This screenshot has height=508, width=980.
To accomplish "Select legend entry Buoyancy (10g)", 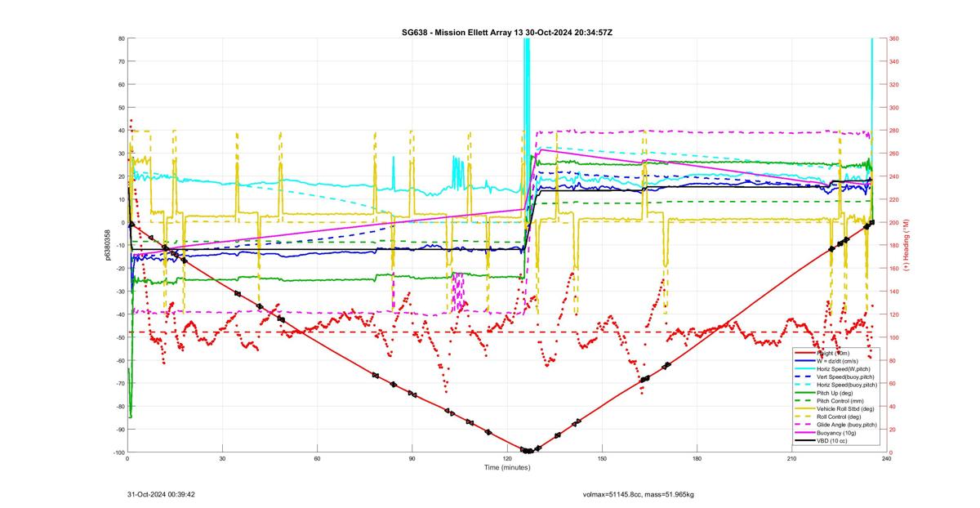I will coord(836,433).
